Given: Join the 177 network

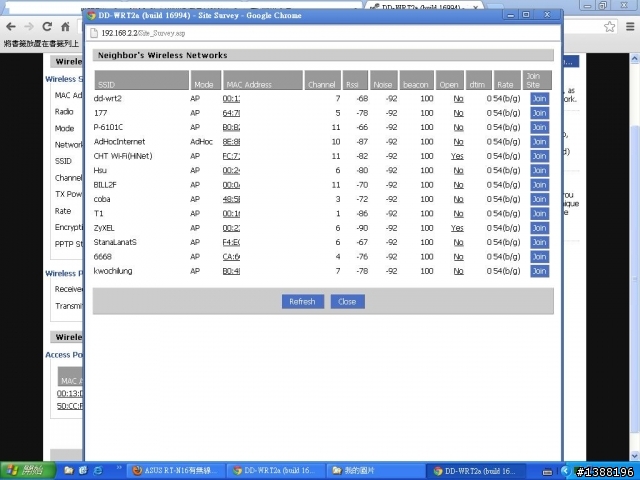Looking at the screenshot, I should click(539, 113).
